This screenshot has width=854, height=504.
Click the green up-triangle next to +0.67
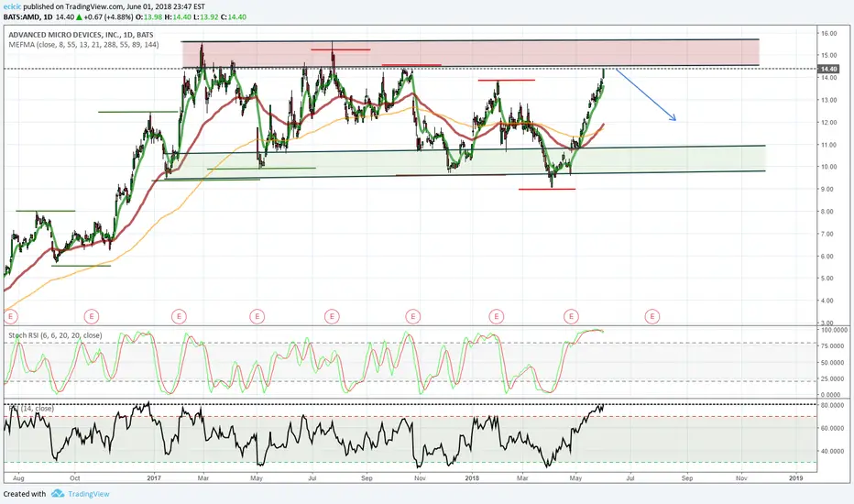(79, 16)
